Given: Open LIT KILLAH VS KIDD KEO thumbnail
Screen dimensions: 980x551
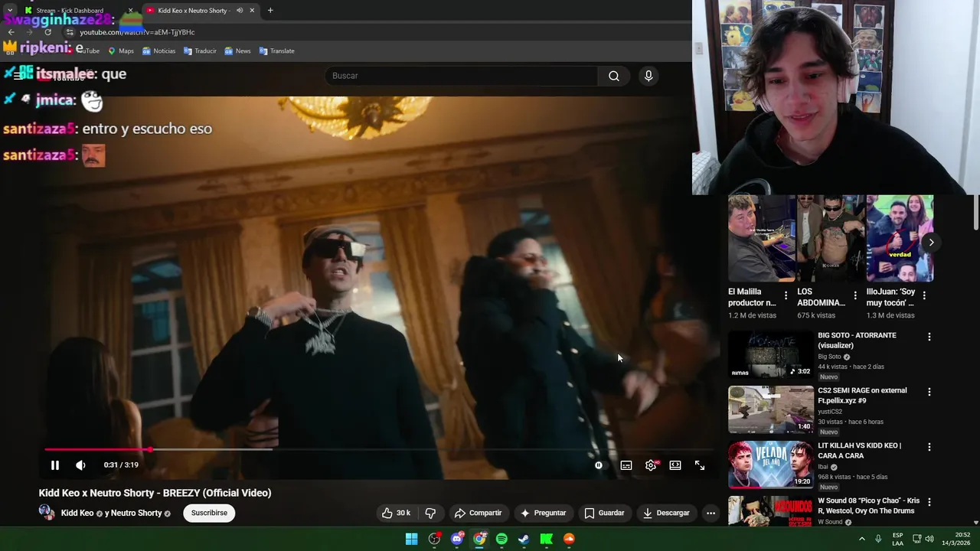Looking at the screenshot, I should pyautogui.click(x=770, y=465).
